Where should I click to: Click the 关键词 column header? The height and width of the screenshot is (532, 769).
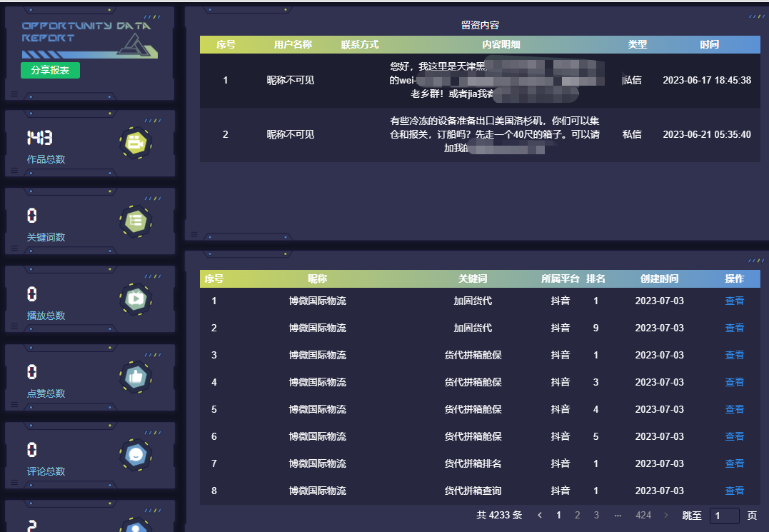pos(473,279)
